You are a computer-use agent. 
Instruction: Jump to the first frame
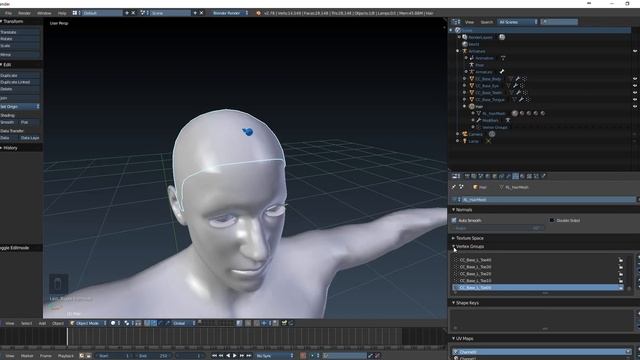click(214, 356)
